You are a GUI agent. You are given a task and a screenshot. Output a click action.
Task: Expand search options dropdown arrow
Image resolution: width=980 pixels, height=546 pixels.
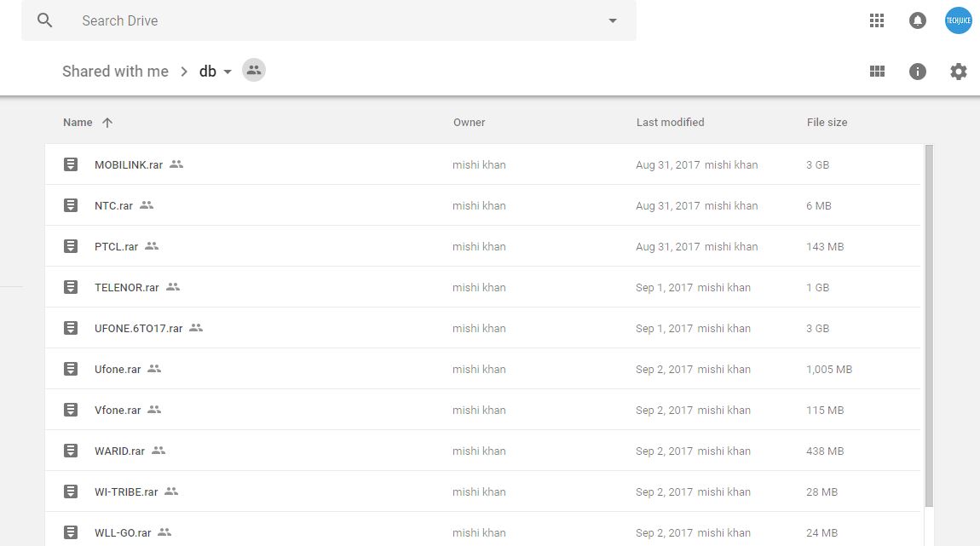[613, 20]
